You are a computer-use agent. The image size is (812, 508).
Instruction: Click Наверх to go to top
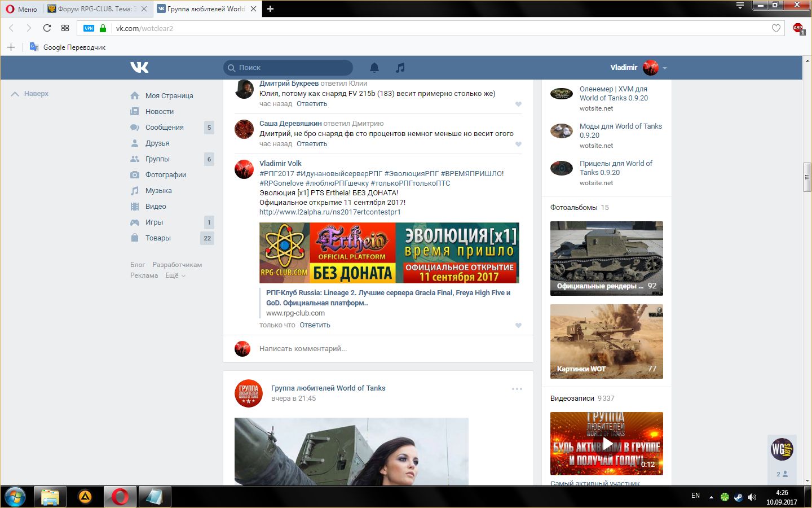(30, 94)
